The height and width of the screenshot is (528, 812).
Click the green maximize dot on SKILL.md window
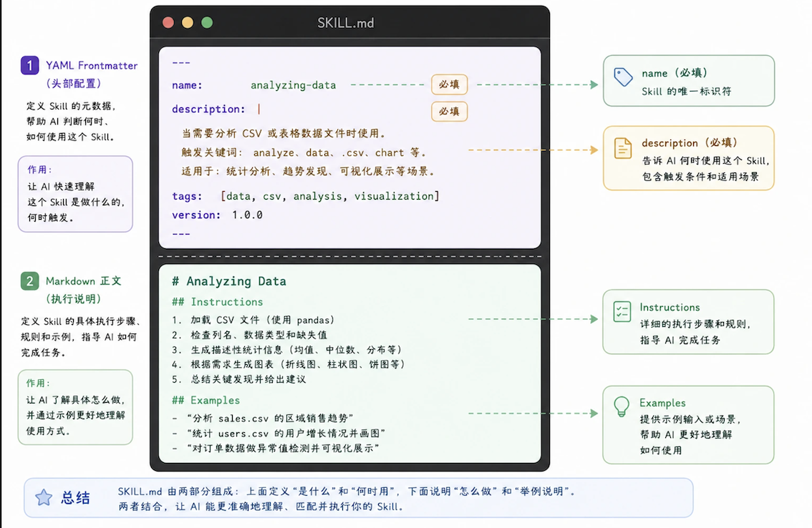click(207, 22)
